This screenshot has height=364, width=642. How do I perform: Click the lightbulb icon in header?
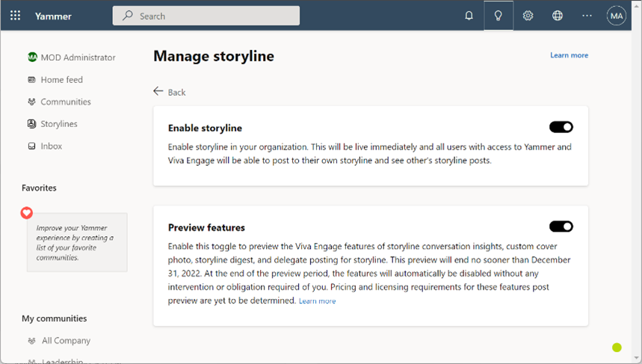(499, 16)
